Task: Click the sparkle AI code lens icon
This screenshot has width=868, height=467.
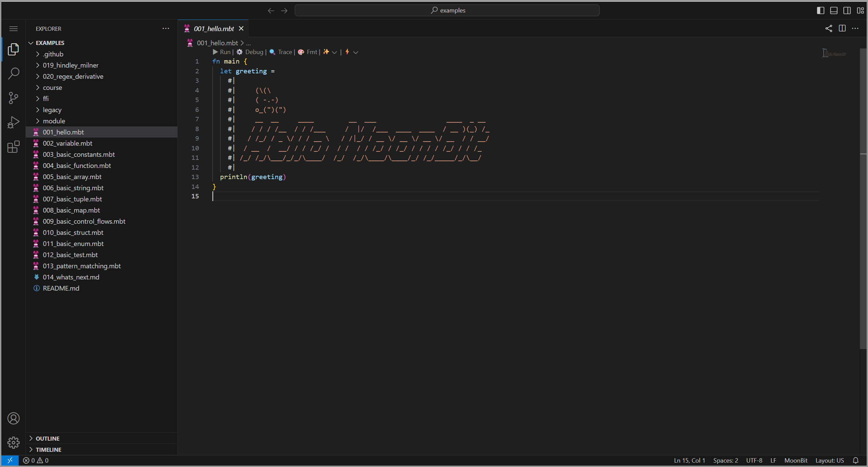Action: [326, 52]
